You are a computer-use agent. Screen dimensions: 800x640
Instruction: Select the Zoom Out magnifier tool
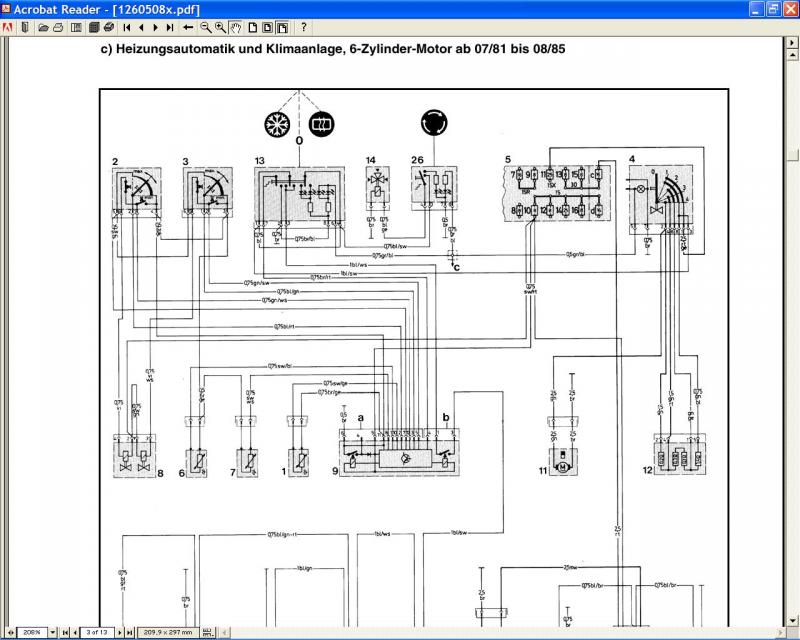pos(204,27)
